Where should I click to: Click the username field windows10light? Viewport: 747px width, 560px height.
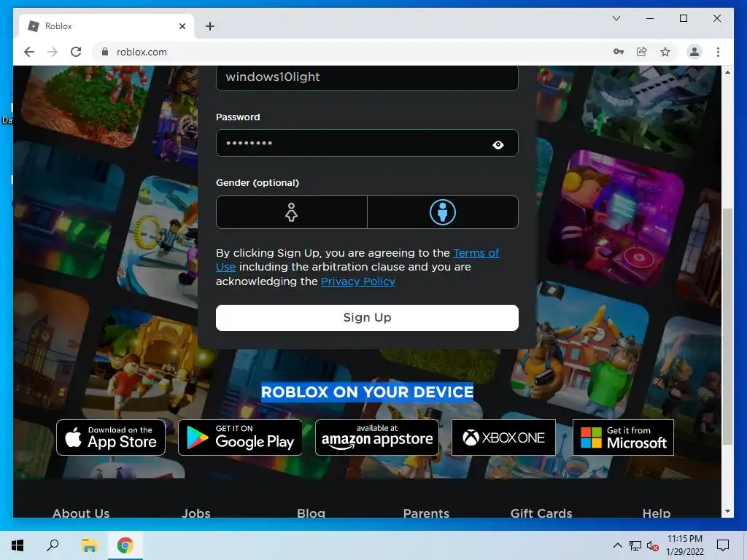pyautogui.click(x=367, y=77)
